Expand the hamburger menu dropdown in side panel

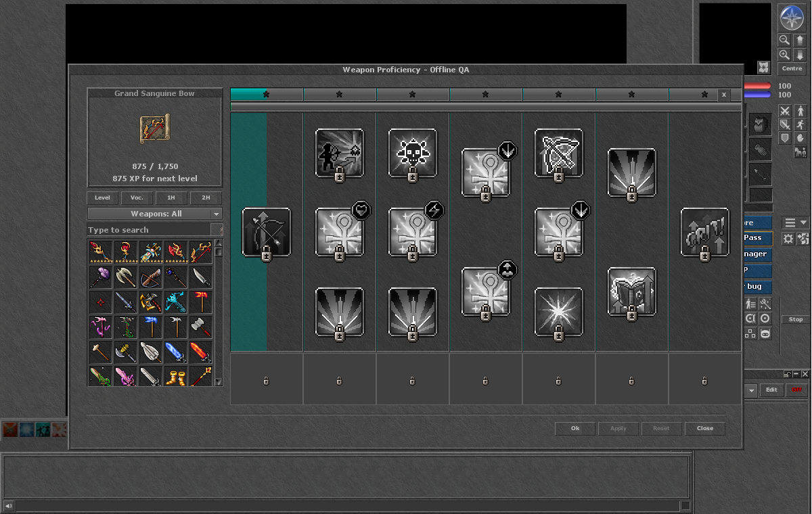click(796, 223)
